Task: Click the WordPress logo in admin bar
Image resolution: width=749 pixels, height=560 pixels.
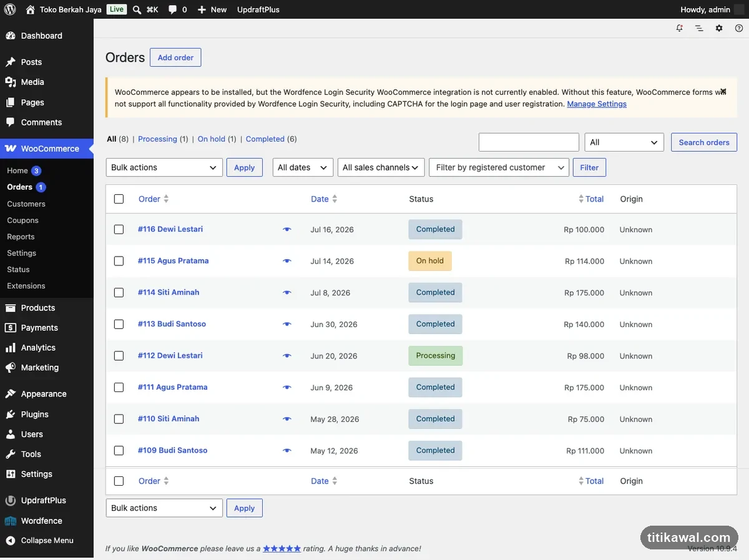Action: click(10, 9)
